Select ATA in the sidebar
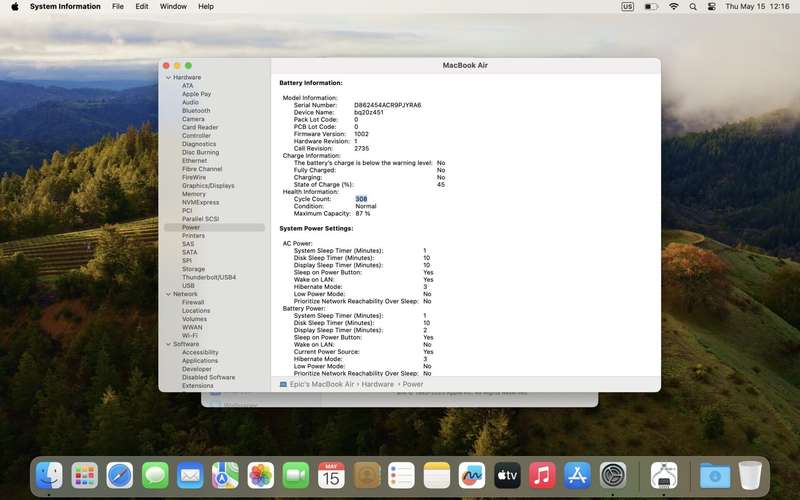The height and width of the screenshot is (500, 800). pos(188,86)
